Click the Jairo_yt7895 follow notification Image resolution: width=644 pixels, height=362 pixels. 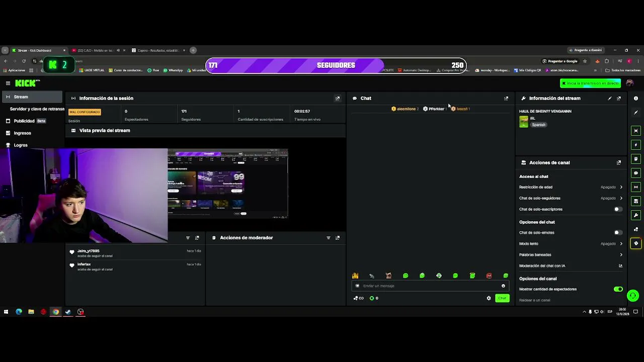tap(136, 253)
